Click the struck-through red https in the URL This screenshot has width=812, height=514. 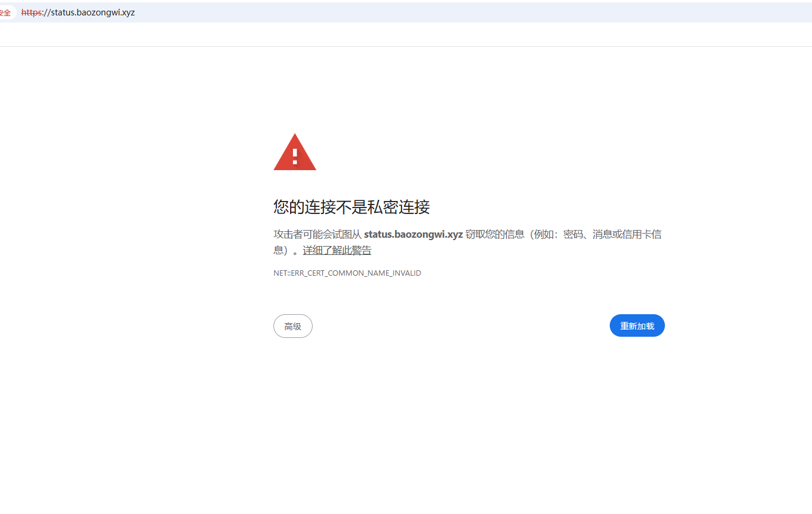[x=31, y=12]
